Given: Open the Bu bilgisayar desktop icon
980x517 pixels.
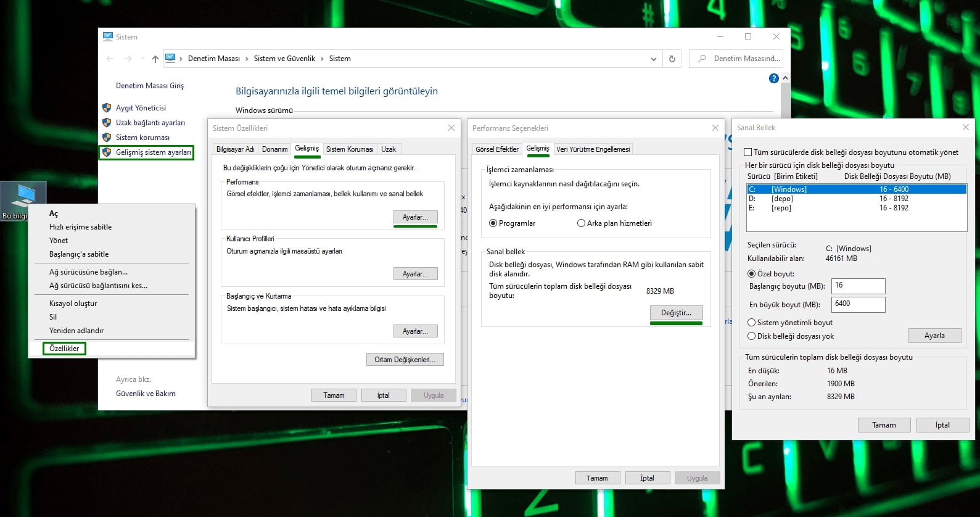Looking at the screenshot, I should coord(23,200).
